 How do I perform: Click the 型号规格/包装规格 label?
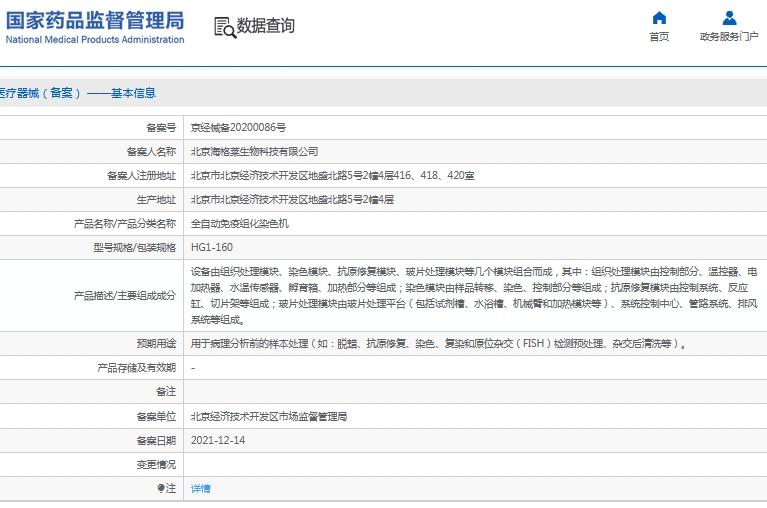click(135, 247)
